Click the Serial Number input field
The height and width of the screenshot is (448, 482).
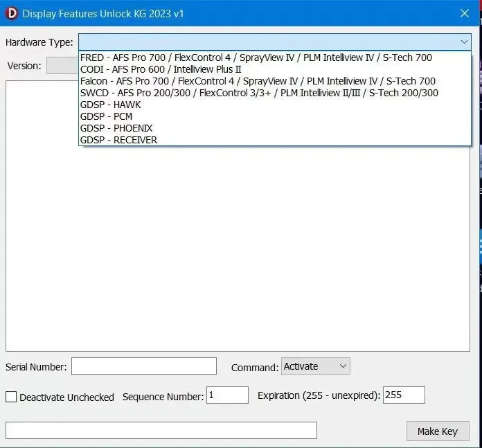[x=144, y=366]
